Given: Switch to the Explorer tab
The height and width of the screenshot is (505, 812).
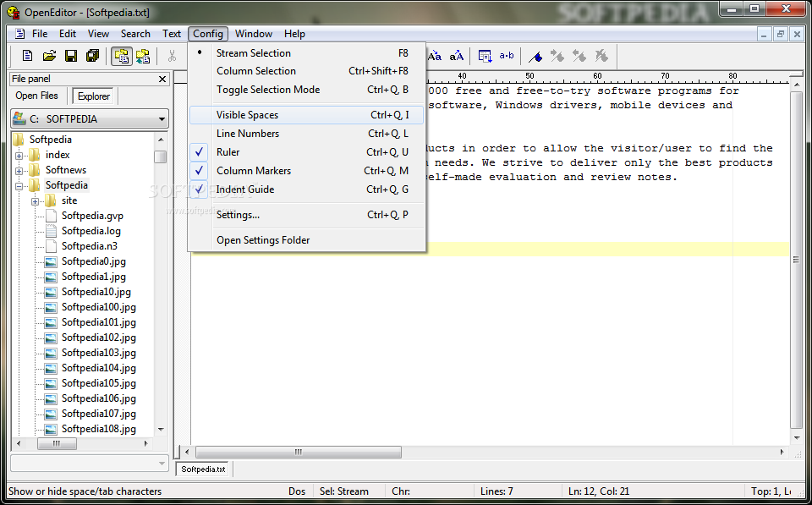Looking at the screenshot, I should click(94, 96).
